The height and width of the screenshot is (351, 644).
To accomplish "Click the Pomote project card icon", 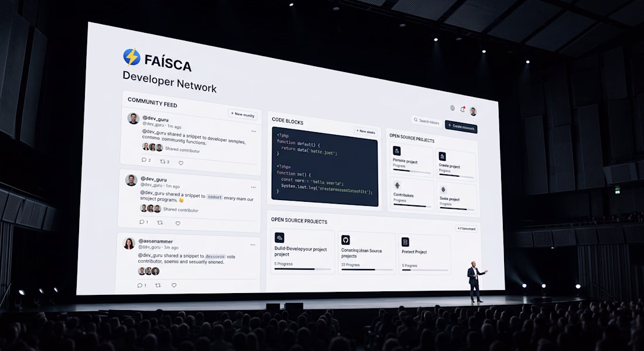I will coord(397,151).
